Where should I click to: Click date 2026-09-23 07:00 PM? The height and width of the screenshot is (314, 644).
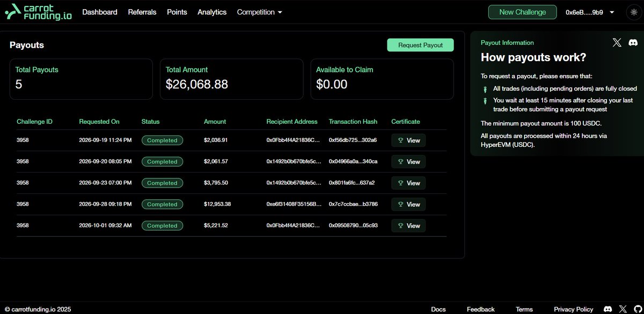point(105,183)
